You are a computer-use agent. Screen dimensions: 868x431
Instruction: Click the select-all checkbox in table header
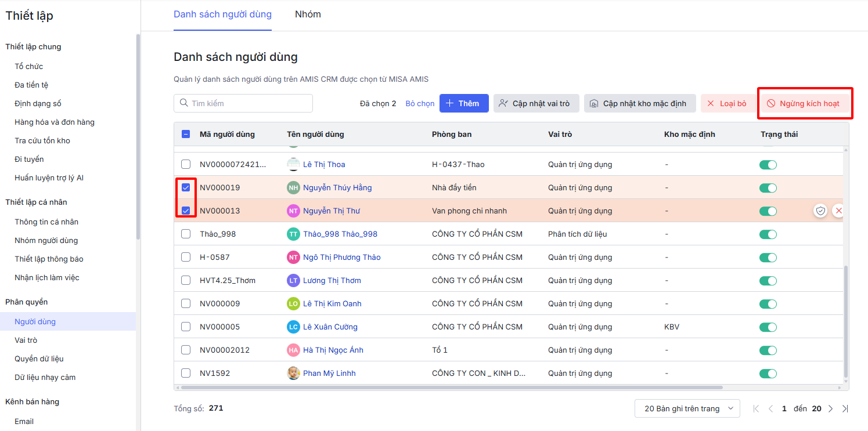click(x=186, y=134)
